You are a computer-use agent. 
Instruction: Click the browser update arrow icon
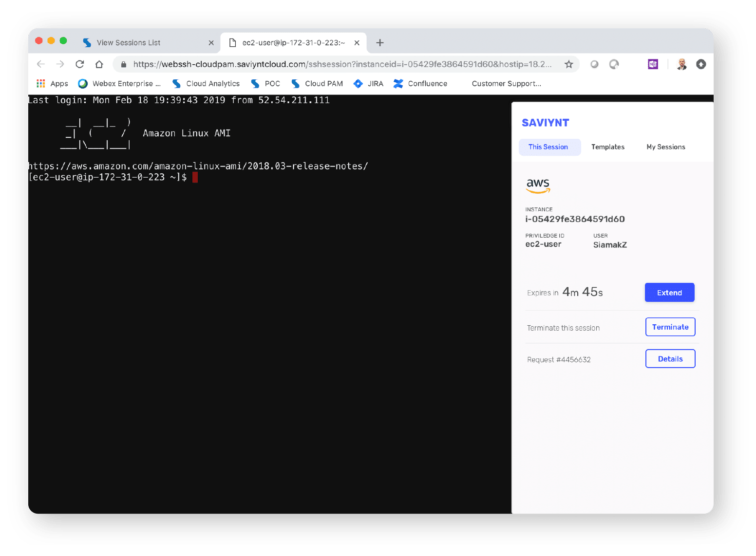(701, 64)
